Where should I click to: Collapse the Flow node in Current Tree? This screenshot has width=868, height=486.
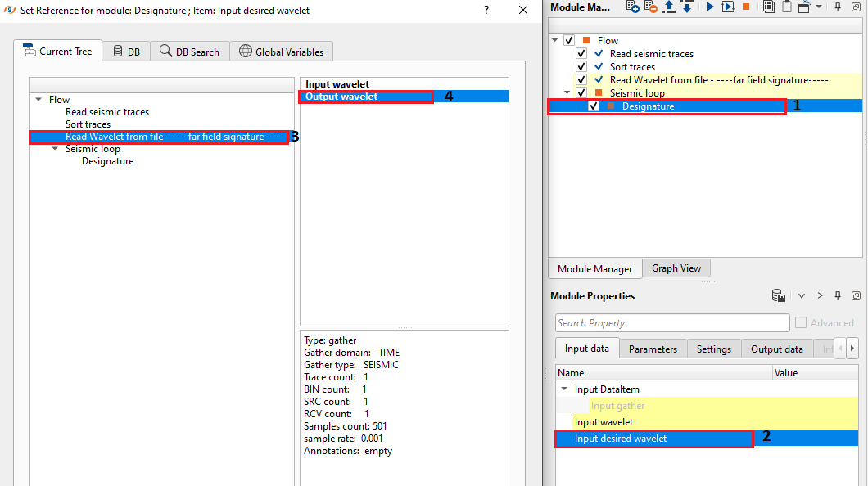pyautogui.click(x=38, y=100)
